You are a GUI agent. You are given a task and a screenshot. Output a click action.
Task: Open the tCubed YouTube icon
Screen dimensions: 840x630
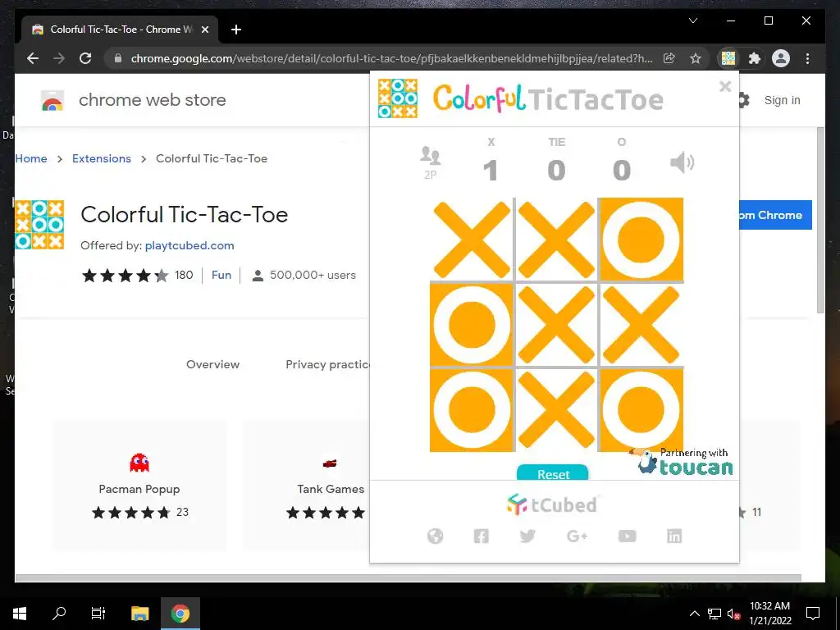click(627, 536)
